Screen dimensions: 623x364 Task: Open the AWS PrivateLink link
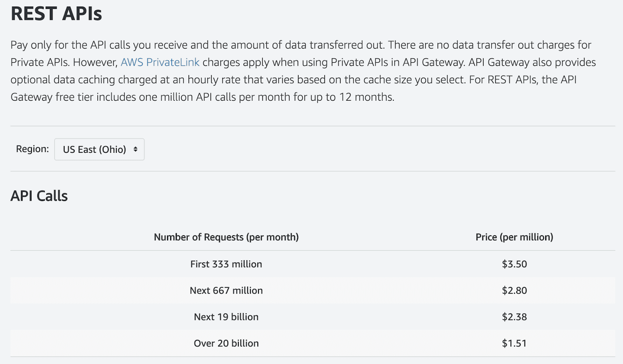coord(160,62)
